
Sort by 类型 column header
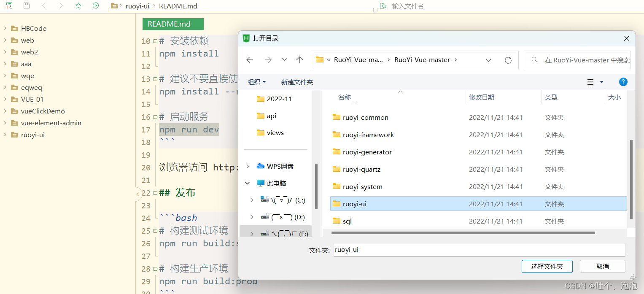tap(551, 97)
